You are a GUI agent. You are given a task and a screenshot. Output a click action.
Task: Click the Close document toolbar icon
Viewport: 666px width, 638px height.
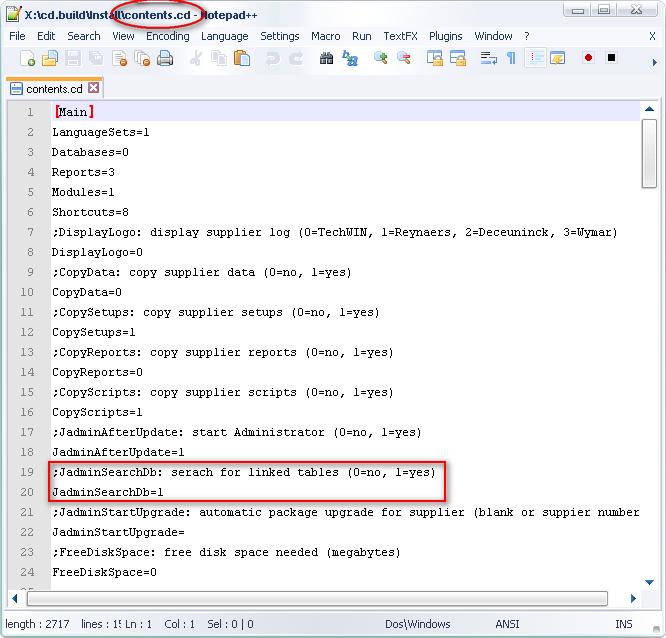(119, 58)
